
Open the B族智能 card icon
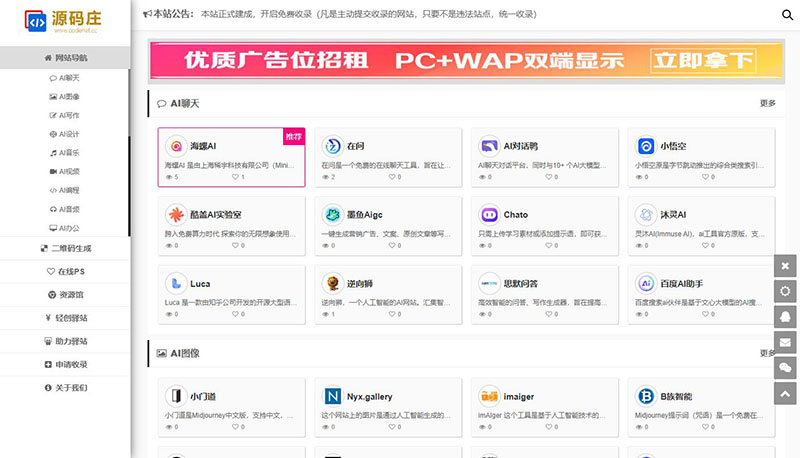point(646,396)
